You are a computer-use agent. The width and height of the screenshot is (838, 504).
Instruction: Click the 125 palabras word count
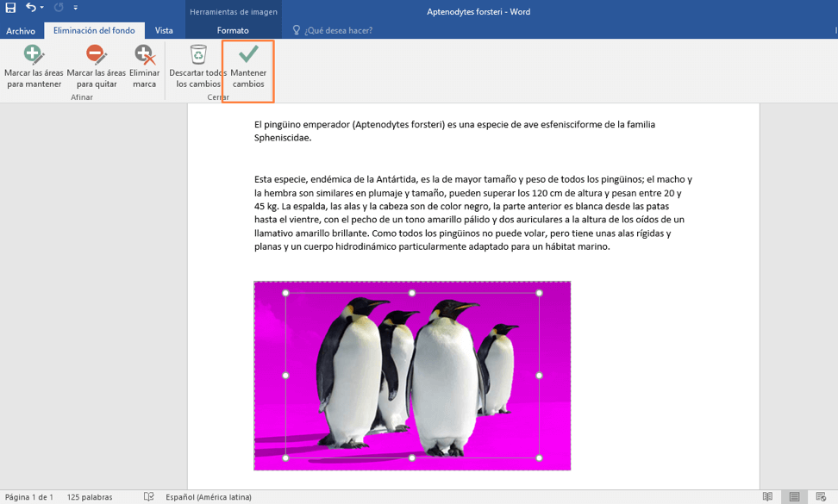[90, 497]
